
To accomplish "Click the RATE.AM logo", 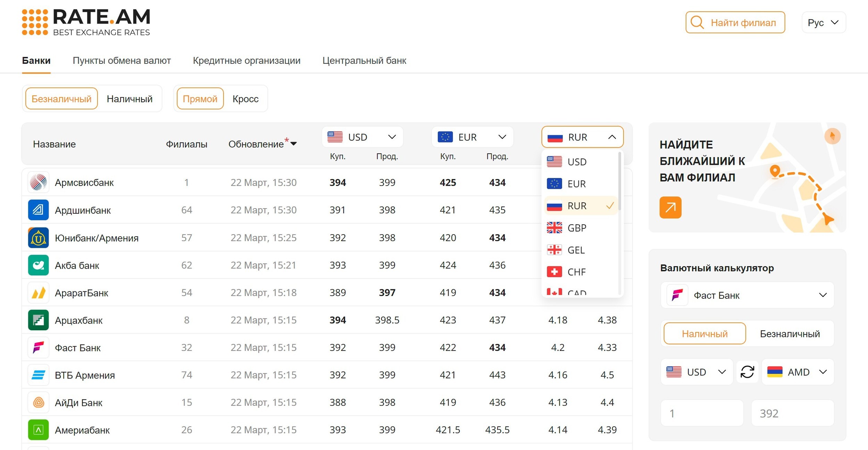I will point(86,22).
